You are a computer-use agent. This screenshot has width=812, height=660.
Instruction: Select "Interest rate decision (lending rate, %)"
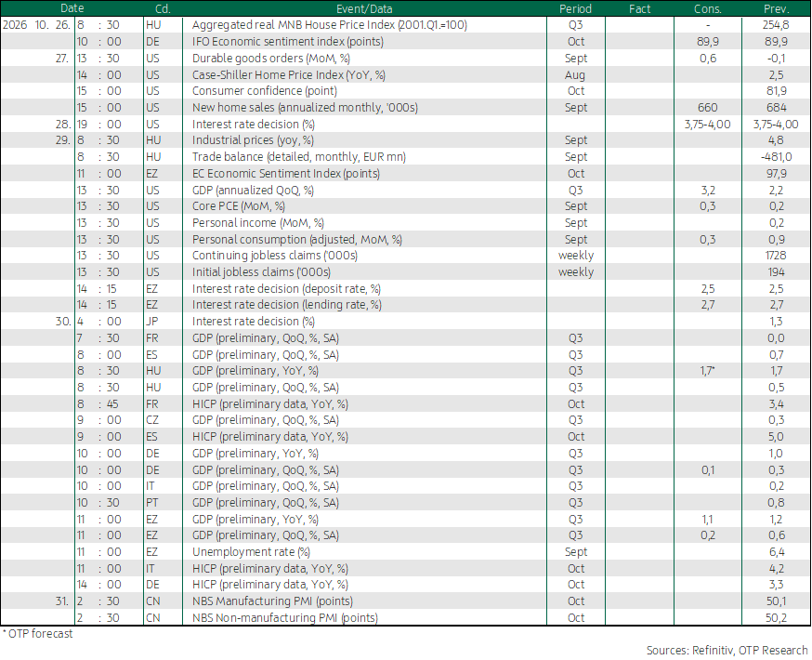(287, 304)
